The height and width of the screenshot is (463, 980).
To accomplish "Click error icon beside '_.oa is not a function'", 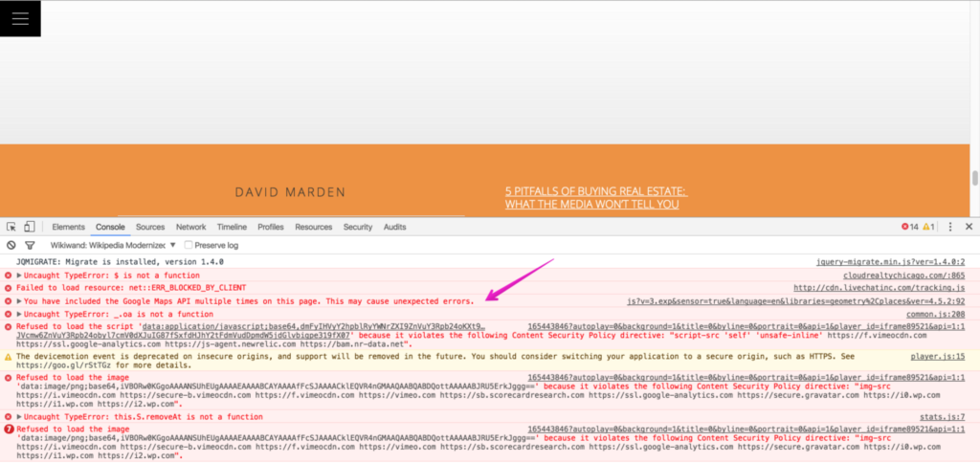I will point(8,315).
